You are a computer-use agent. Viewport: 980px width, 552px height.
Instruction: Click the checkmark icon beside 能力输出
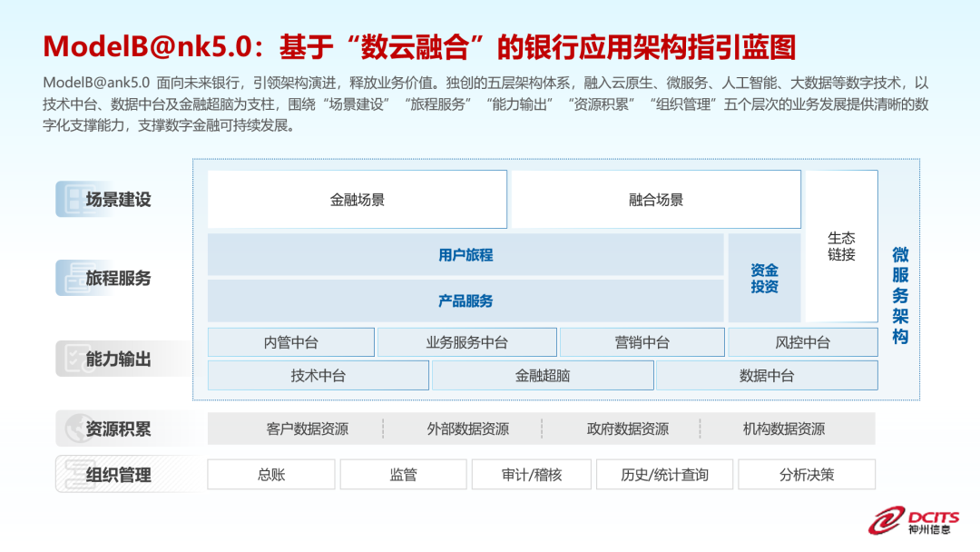(x=69, y=359)
